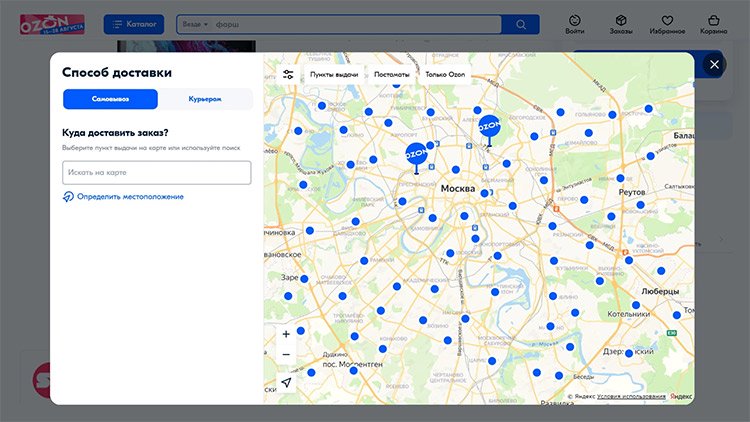Click the Способ доставки heading
Viewport: 750px width, 422px height.
click(117, 73)
